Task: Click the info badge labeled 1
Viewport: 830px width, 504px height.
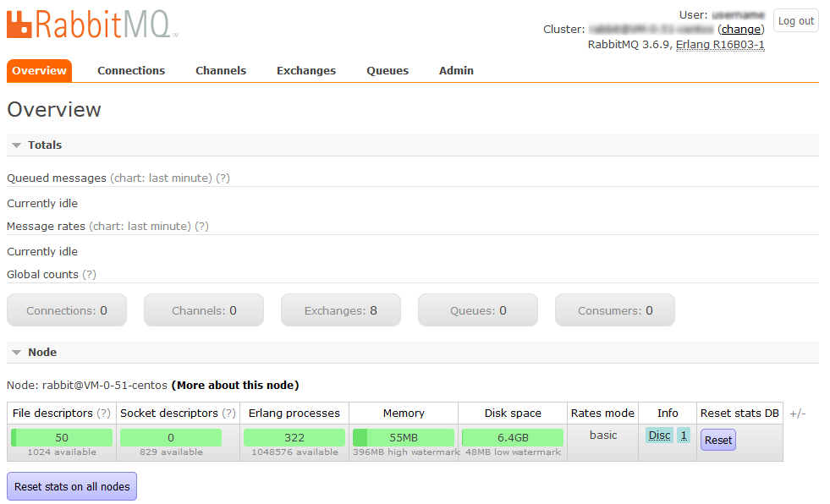Action: click(x=684, y=436)
